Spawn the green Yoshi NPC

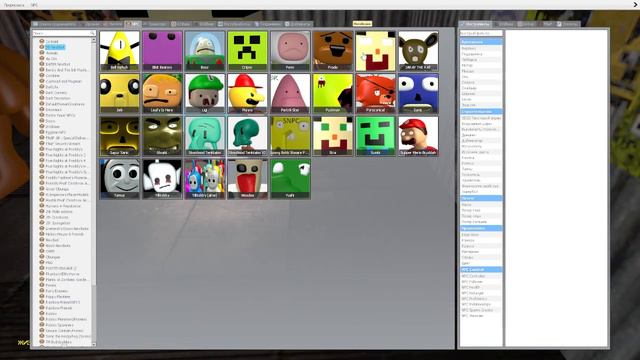click(290, 179)
